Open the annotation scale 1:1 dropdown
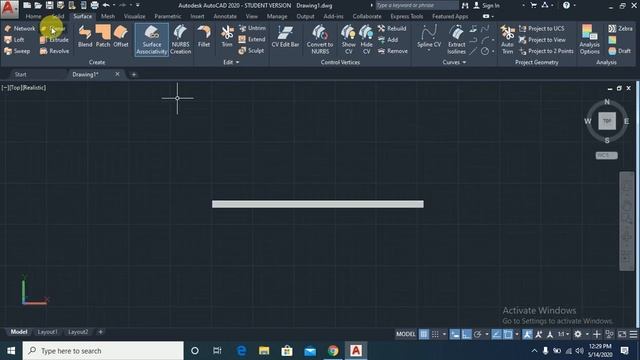Screen dimensions: 640x360 [563, 334]
